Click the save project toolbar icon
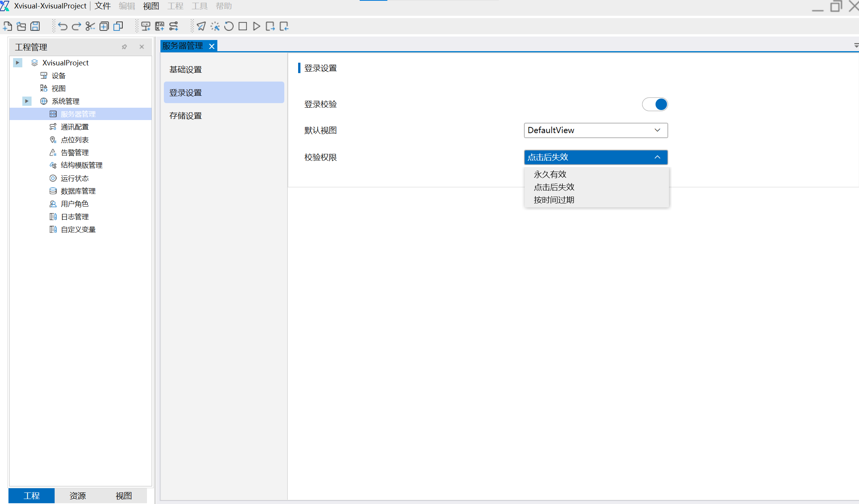 pos(35,26)
